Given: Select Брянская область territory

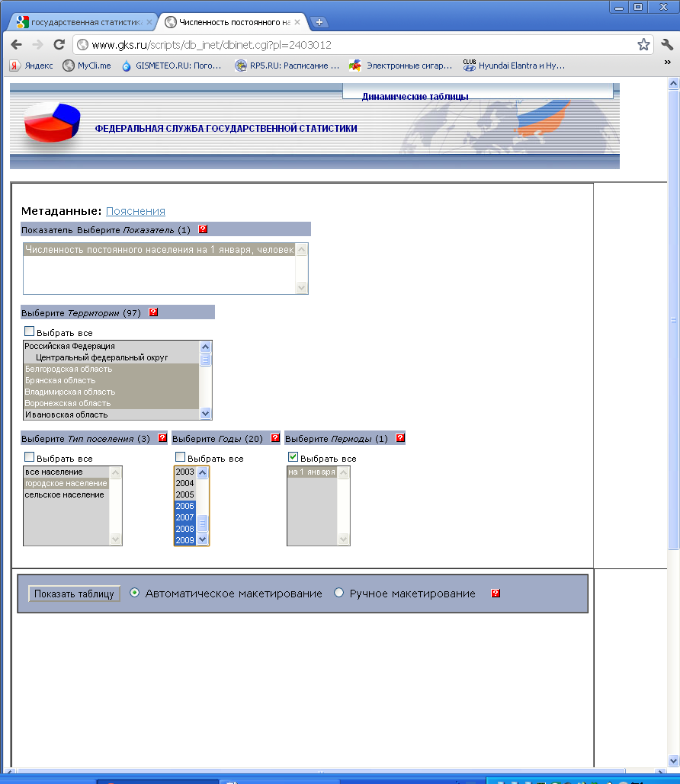Looking at the screenshot, I should 111,380.
